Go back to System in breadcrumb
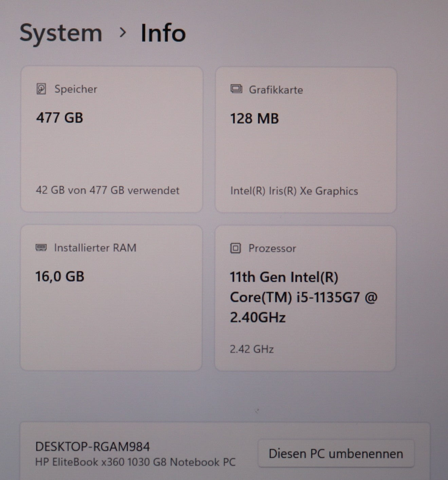 61,33
